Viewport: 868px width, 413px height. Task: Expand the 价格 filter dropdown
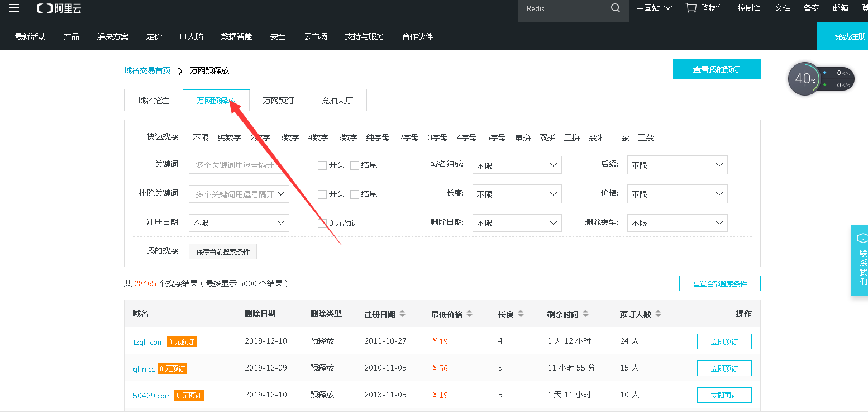(x=677, y=193)
